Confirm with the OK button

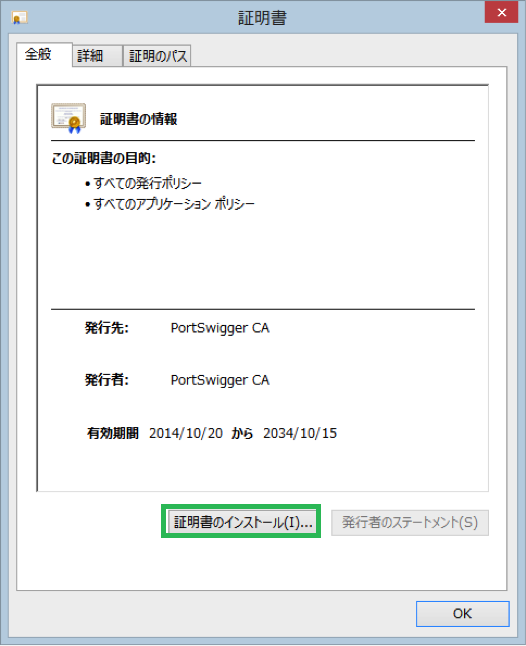462,613
